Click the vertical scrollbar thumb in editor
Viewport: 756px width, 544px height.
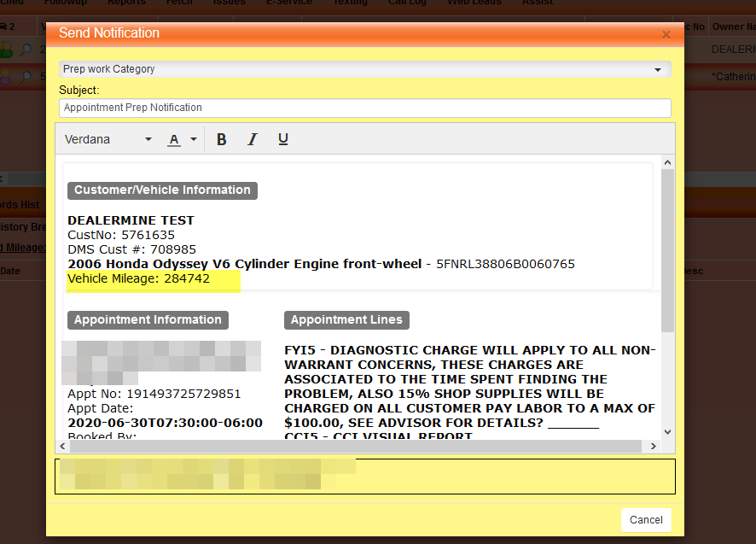pyautogui.click(x=667, y=248)
